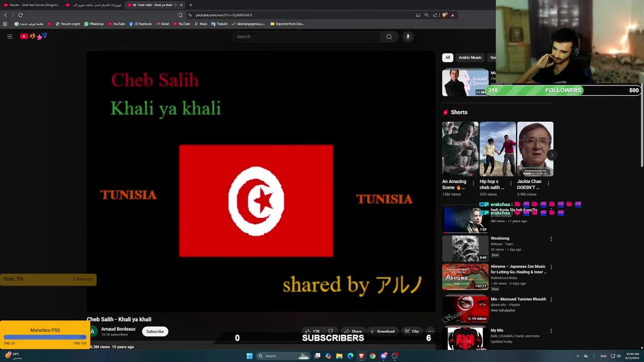
Task: Open Imported from Goo... bookmarks folder
Action: click(287, 24)
